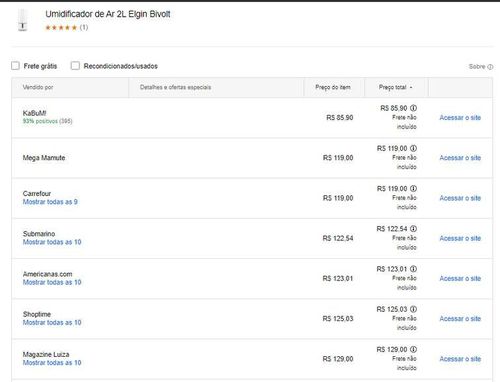Select the Magazine Luiza seller name
This screenshot has height=382, width=500.
(x=46, y=355)
